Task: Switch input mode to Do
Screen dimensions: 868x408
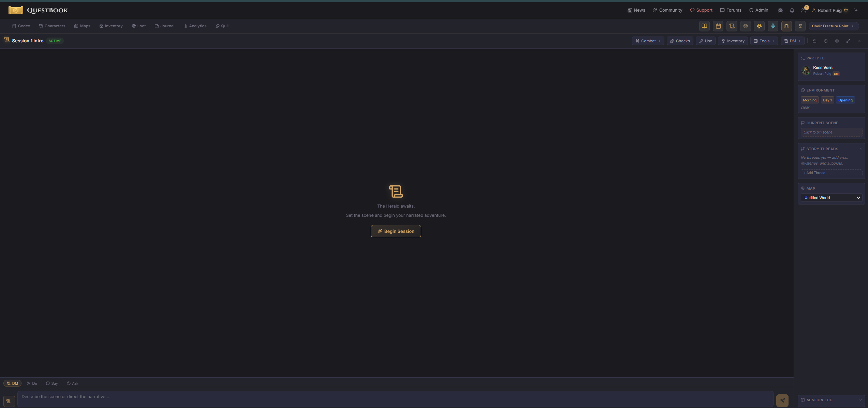Action: click(32, 383)
